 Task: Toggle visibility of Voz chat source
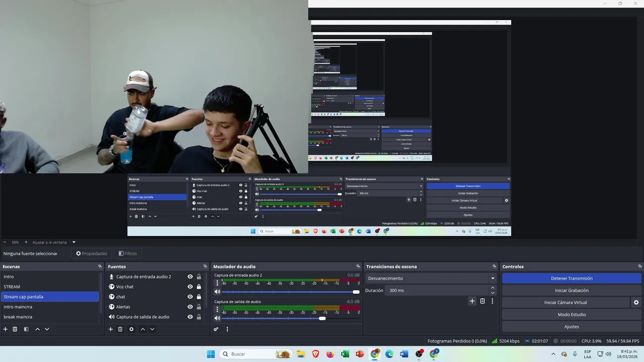(190, 287)
